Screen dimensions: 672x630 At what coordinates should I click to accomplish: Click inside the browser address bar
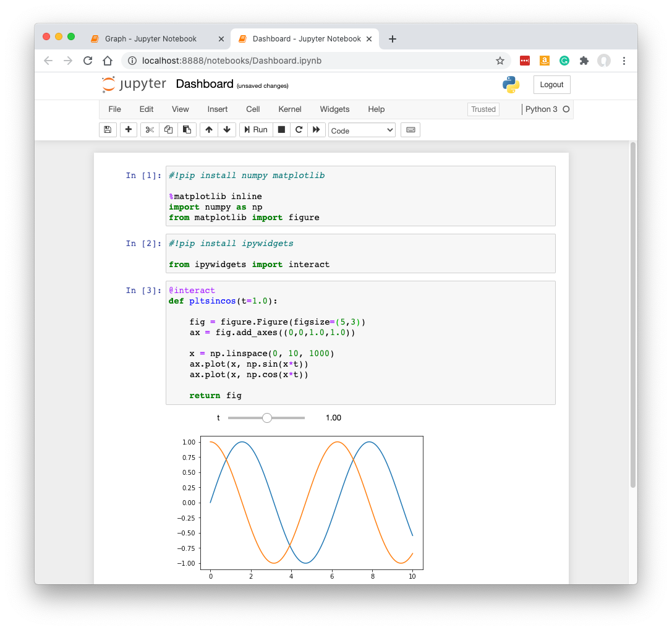coord(247,61)
